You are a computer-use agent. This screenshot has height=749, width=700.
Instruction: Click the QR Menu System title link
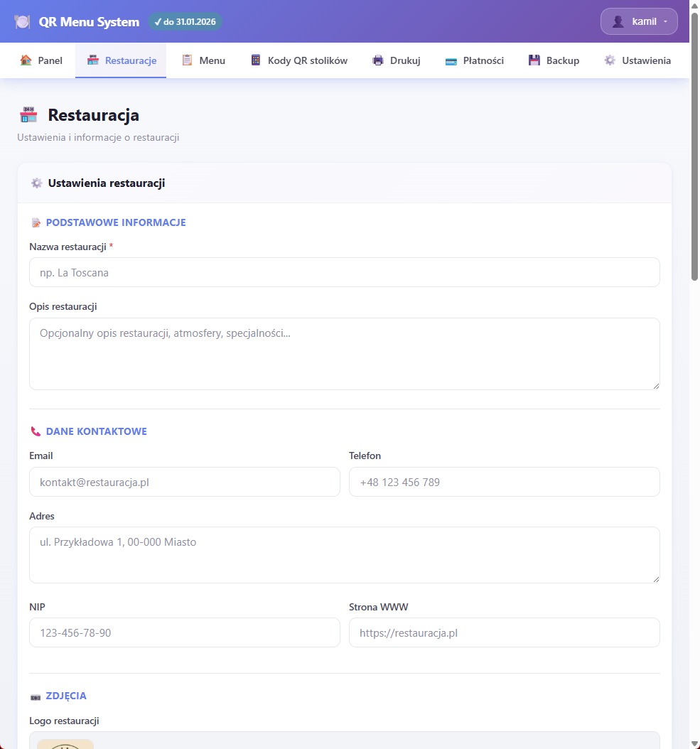click(89, 22)
